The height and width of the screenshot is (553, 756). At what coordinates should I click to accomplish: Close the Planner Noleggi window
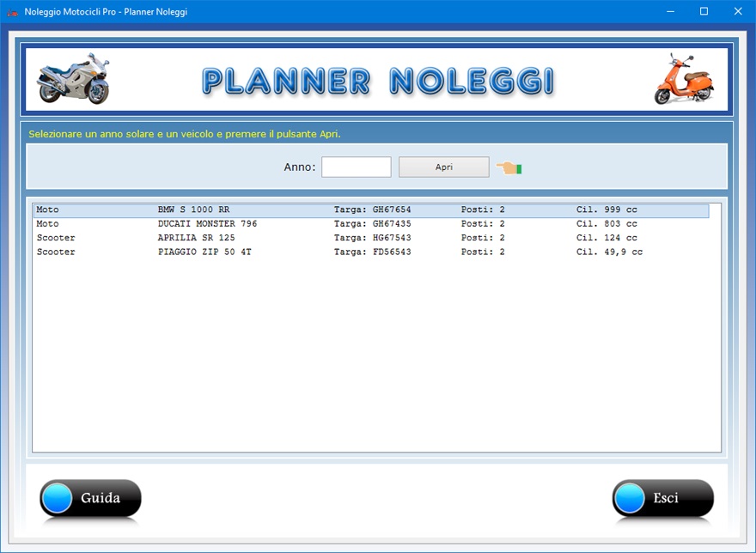[x=738, y=11]
